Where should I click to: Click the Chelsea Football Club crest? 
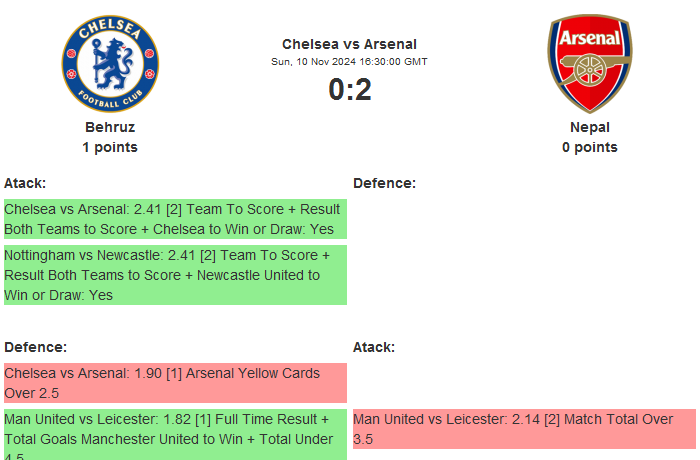tap(110, 64)
